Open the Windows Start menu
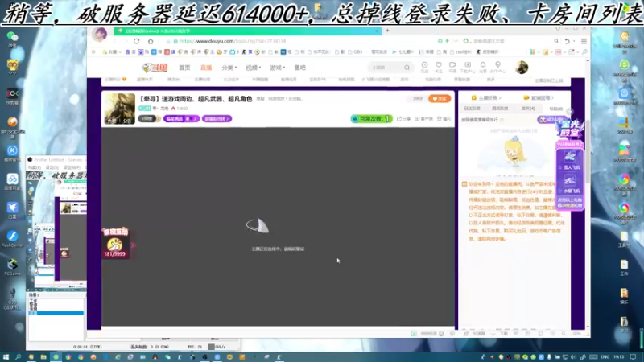The height and width of the screenshot is (362, 644). pos(6,357)
